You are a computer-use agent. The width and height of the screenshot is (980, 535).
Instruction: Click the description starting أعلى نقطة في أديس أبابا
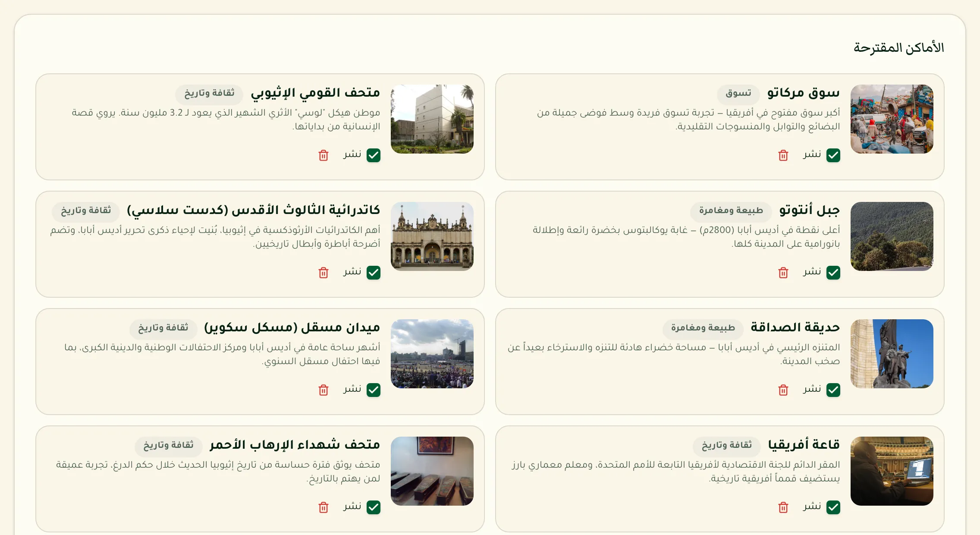click(x=686, y=237)
